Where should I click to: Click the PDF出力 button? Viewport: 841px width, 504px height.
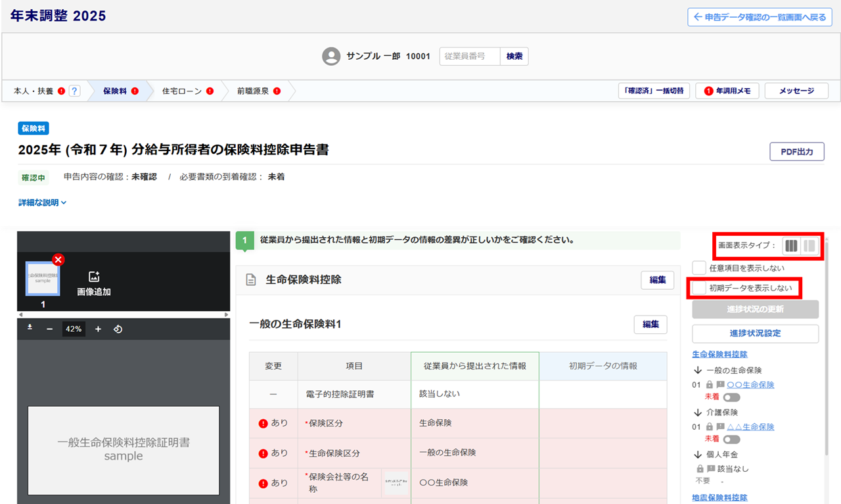click(x=796, y=152)
